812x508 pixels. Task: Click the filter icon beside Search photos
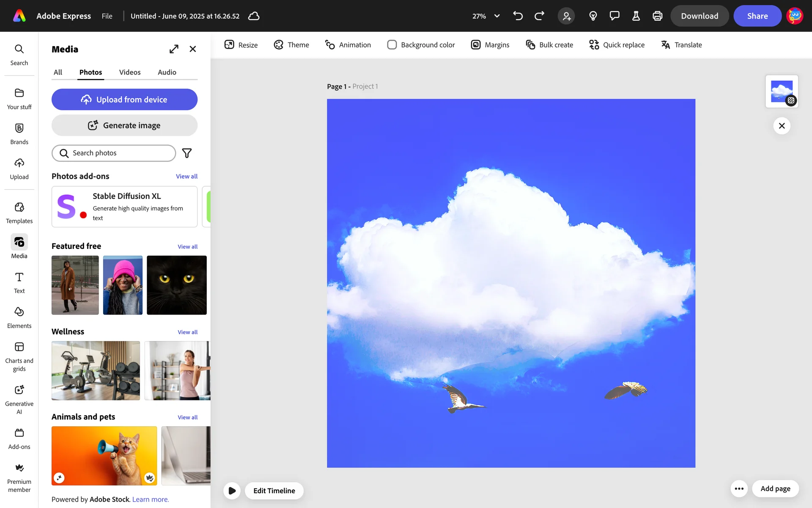point(187,153)
